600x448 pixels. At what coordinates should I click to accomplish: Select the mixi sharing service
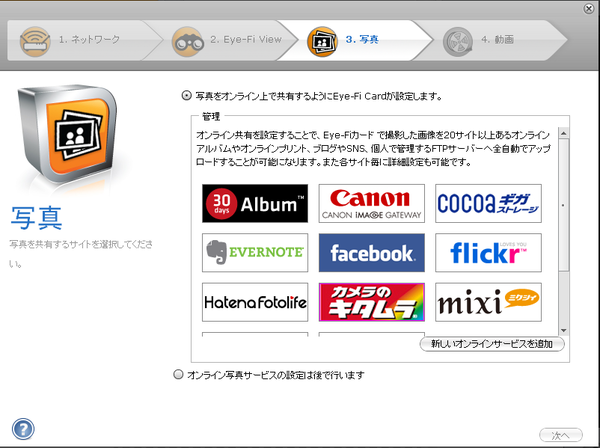[x=488, y=302]
